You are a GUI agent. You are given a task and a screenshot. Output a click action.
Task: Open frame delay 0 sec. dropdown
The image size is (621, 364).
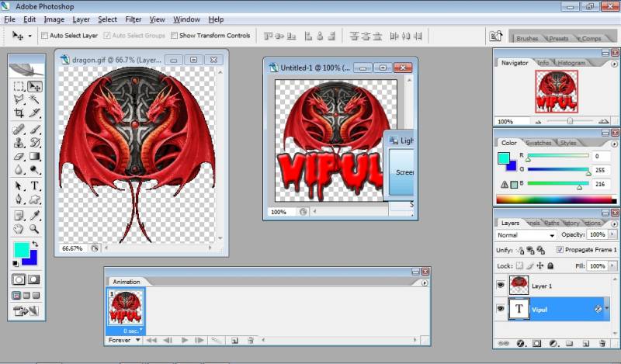pos(131,331)
